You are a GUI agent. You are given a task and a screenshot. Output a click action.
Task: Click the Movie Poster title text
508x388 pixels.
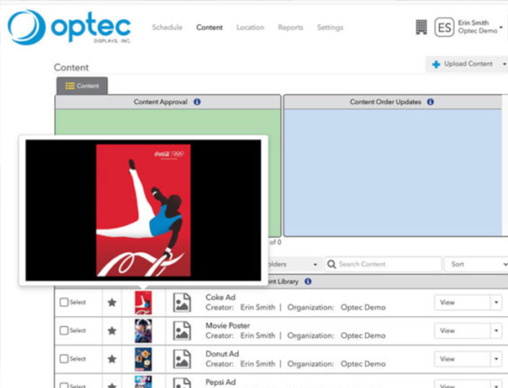(228, 325)
